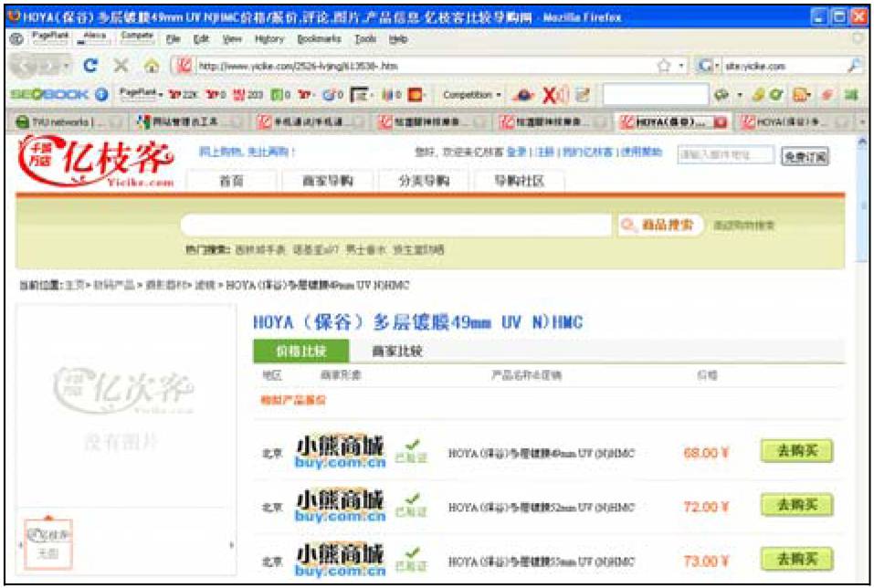Screen dimensions: 874x588
Task: Open the blue info icon beside SEOBook
Action: point(100,94)
